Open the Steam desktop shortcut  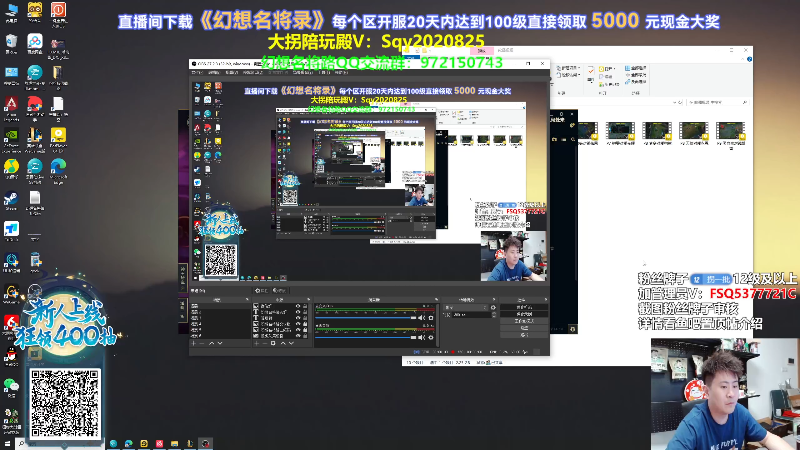coord(11,199)
